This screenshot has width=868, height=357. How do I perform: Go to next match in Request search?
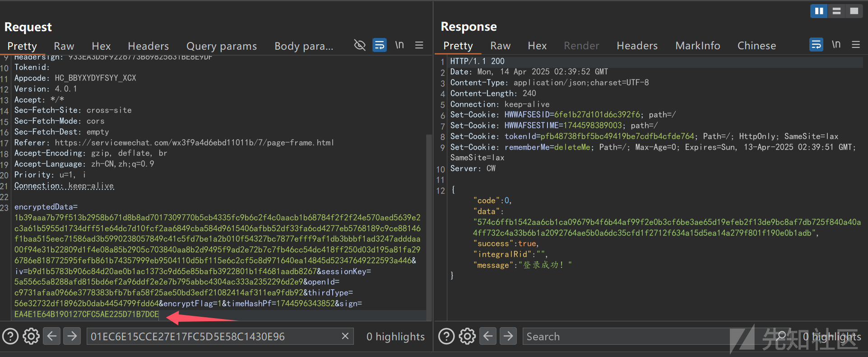click(72, 336)
